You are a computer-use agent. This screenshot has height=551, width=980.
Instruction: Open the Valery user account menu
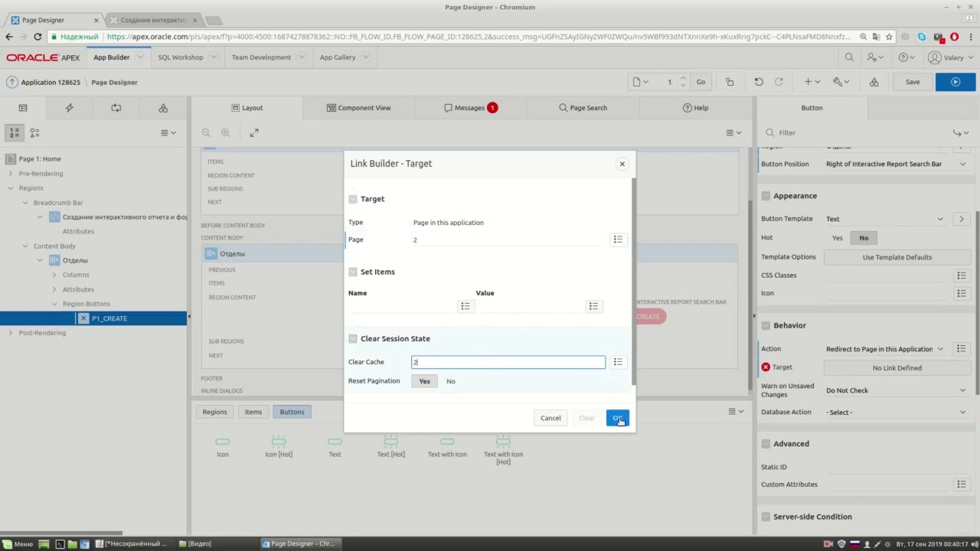(x=951, y=57)
